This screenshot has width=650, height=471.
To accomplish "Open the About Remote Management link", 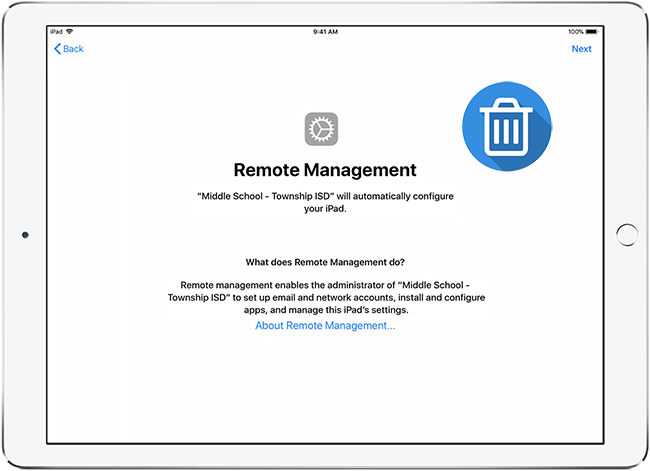I will [325, 325].
